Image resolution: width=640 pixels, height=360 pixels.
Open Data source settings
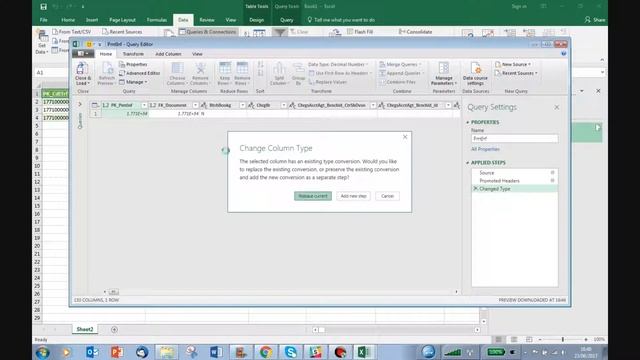pos(475,73)
